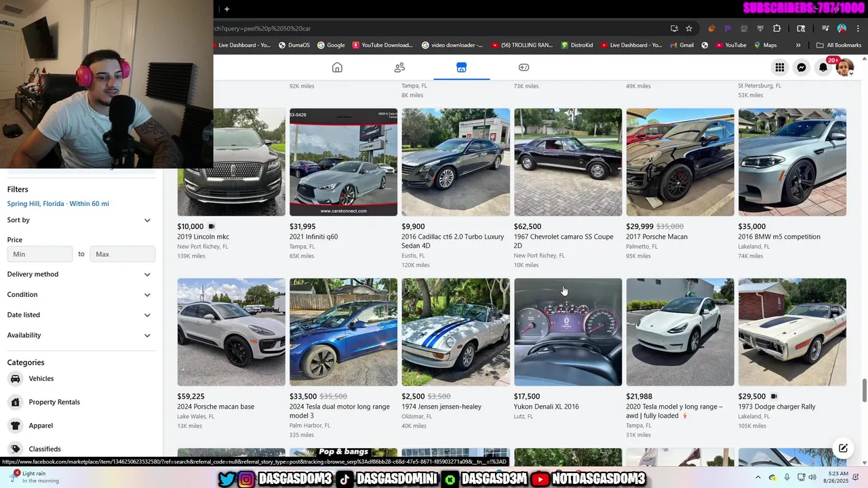Open the Friends icon in Facebook header
Screen dimensions: 868x488
(399, 67)
